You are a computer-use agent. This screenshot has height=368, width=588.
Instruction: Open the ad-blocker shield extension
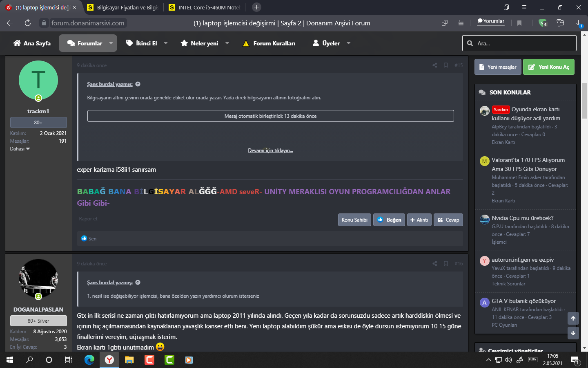tap(542, 23)
